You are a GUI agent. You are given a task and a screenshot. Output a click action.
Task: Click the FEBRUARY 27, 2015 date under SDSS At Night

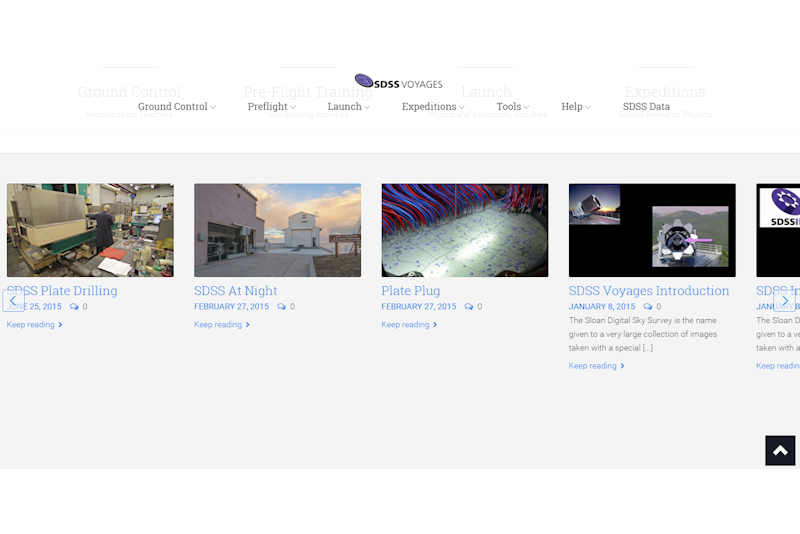231,307
